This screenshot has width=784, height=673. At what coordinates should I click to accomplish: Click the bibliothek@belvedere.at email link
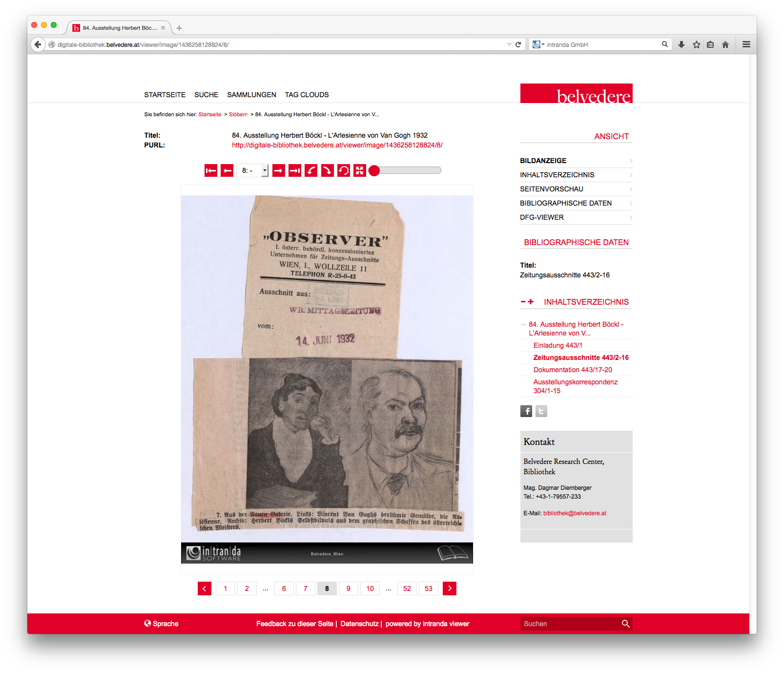(x=575, y=513)
